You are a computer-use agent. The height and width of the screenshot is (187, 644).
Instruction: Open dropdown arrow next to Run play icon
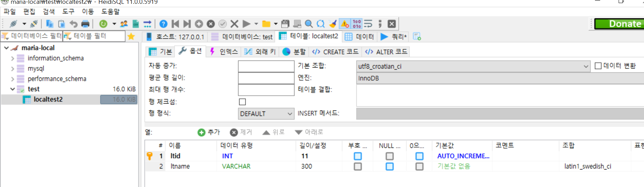coord(256,24)
